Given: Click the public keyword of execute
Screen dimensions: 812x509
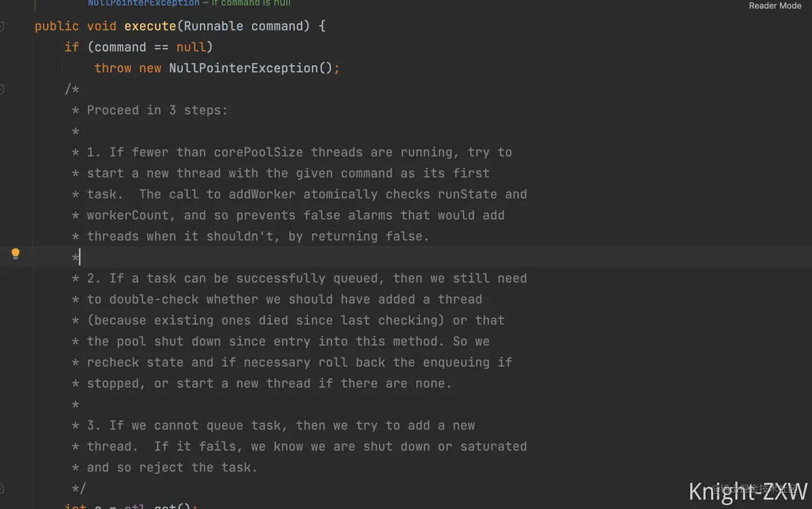Looking at the screenshot, I should (x=57, y=26).
